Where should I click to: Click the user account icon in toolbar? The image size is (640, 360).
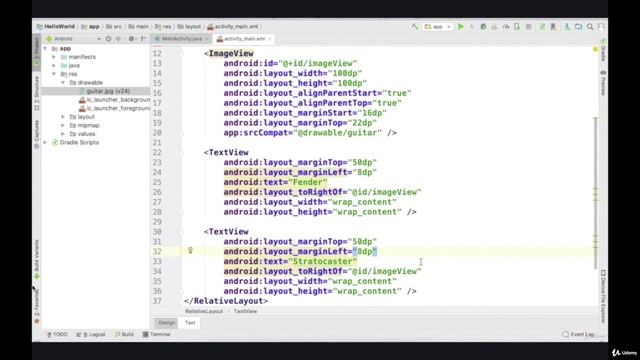pyautogui.click(x=601, y=27)
